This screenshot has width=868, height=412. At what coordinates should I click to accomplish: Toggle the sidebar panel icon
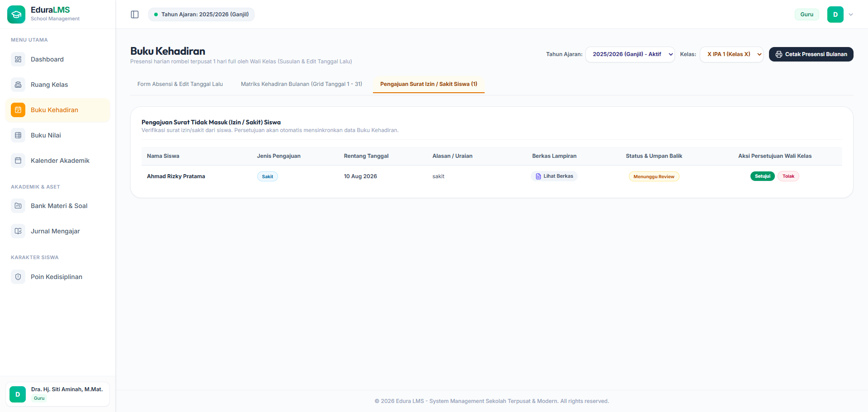pyautogui.click(x=135, y=14)
